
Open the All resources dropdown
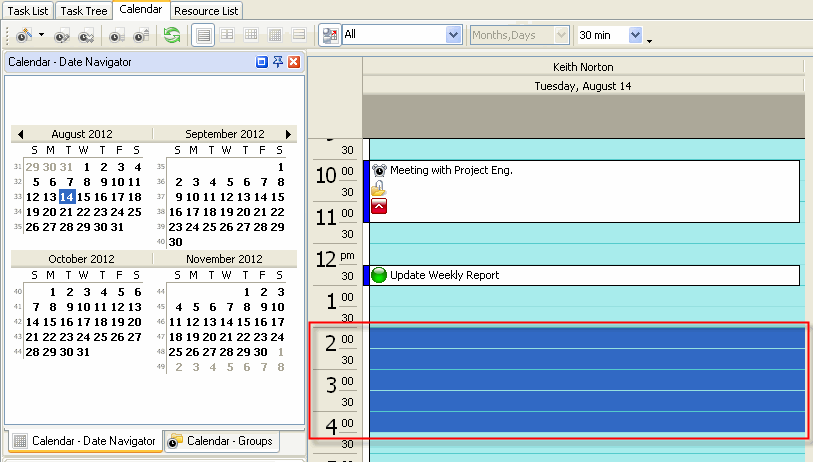click(453, 35)
